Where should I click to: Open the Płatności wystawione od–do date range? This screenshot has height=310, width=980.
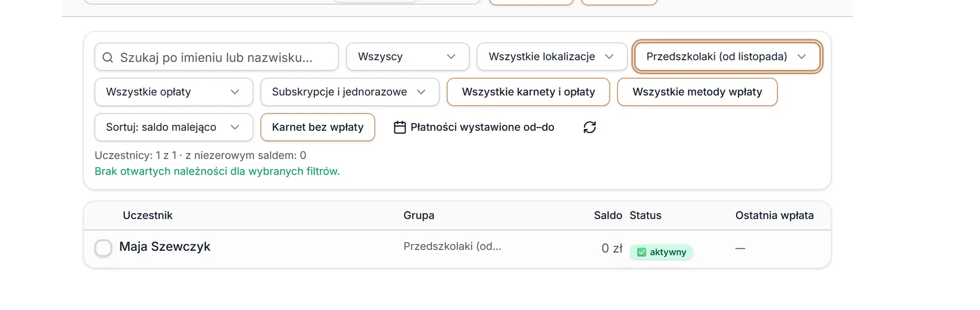[x=474, y=127]
